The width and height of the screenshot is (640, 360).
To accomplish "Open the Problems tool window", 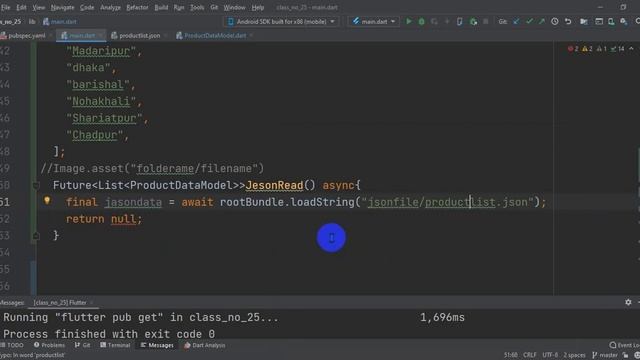I will point(49,345).
